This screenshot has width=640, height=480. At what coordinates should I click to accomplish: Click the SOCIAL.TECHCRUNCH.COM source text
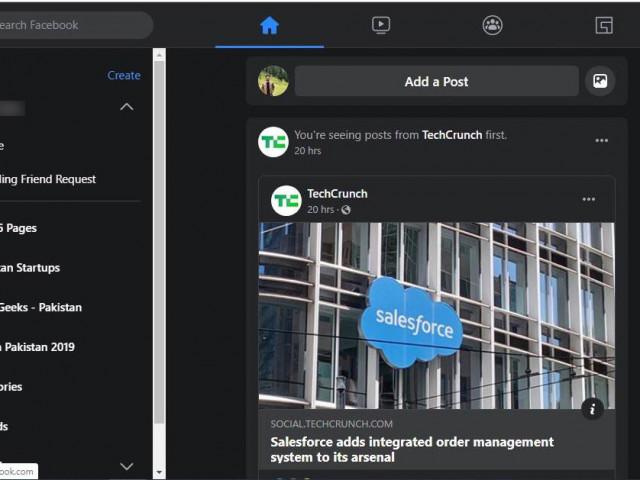pyautogui.click(x=331, y=424)
